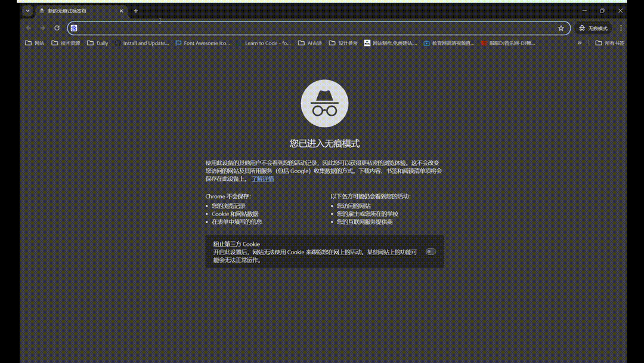Click the 阻止第三方 Cookie title text
The height and width of the screenshot is (363, 644).
(x=237, y=244)
